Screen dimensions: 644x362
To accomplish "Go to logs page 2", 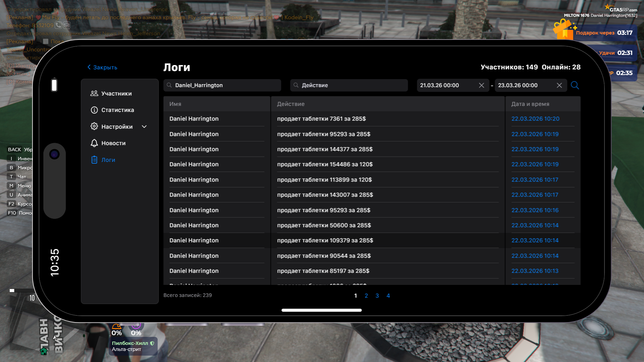I will point(366,296).
